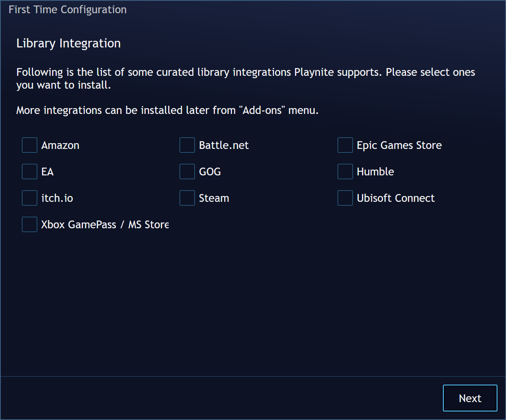Tick the itch.io checkbox
Screen dimensions: 506x420
pyautogui.click(x=30, y=198)
